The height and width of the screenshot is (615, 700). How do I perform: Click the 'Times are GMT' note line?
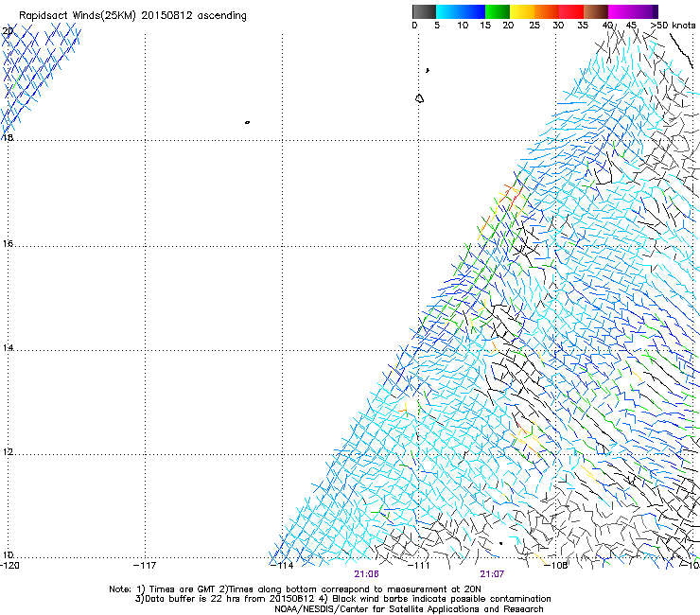(x=295, y=589)
